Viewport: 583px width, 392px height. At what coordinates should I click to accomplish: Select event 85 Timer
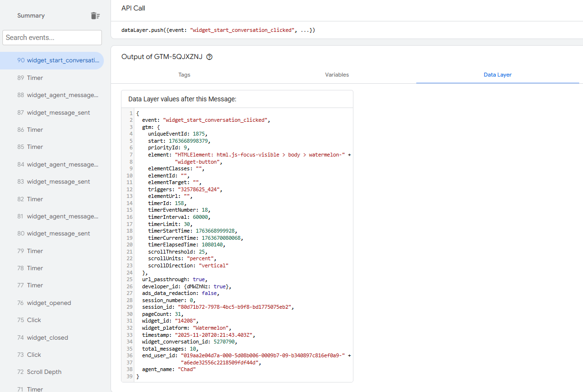[x=52, y=147]
